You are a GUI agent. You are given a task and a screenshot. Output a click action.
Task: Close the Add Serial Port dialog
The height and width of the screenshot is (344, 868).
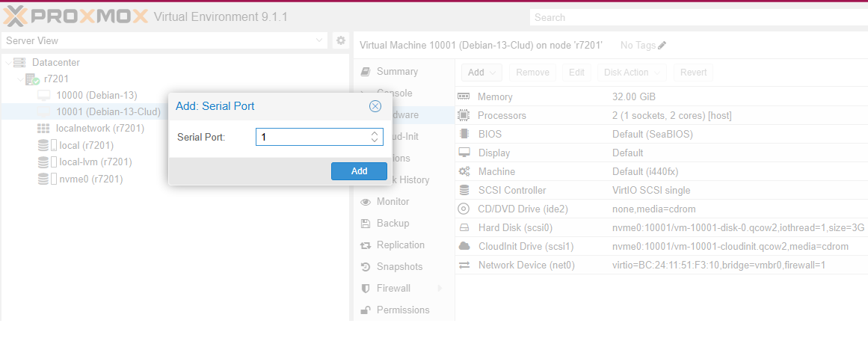pos(375,106)
